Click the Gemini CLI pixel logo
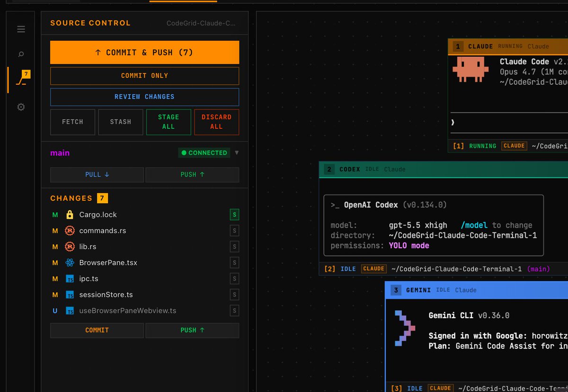The image size is (568, 392). [405, 328]
